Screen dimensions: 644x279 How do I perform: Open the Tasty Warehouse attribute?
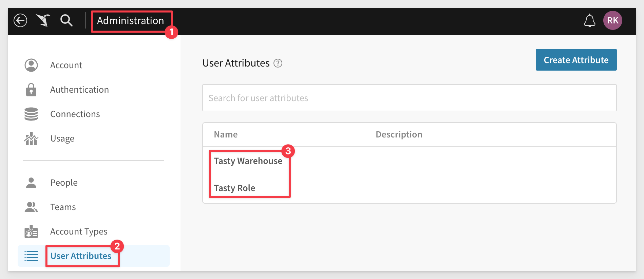pyautogui.click(x=248, y=161)
